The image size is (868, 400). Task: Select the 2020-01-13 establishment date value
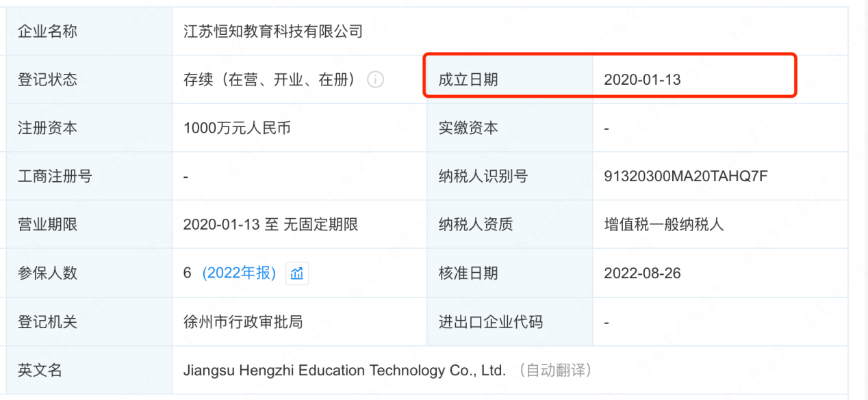click(x=642, y=80)
